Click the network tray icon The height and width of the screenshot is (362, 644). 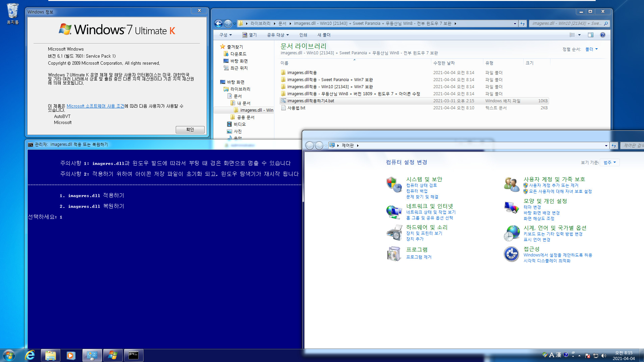(596, 356)
